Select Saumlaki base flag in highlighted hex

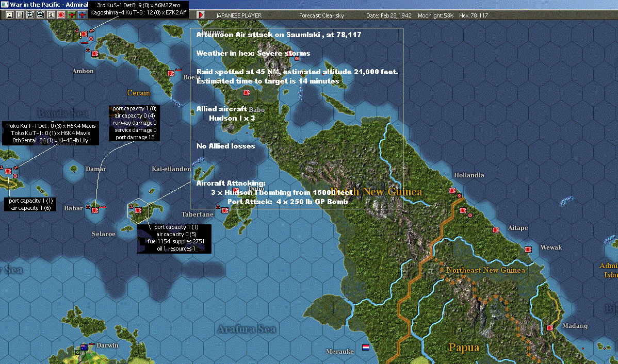tap(138, 210)
